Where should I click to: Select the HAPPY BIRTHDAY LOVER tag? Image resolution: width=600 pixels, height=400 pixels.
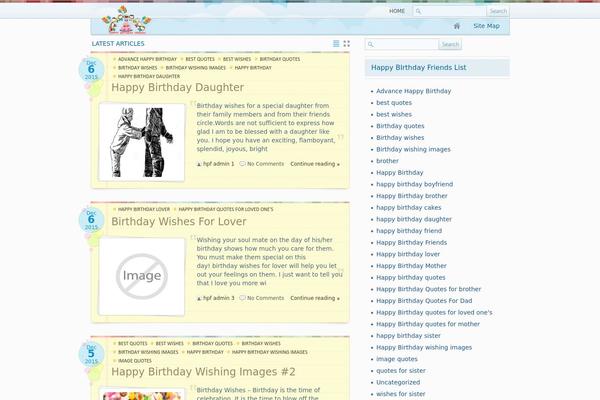pos(143,209)
